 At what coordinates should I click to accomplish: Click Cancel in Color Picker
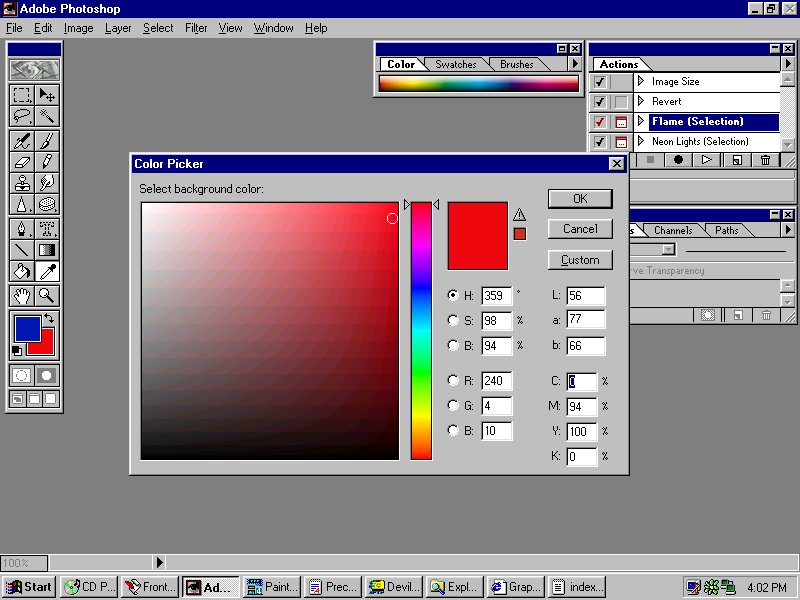pyautogui.click(x=580, y=229)
